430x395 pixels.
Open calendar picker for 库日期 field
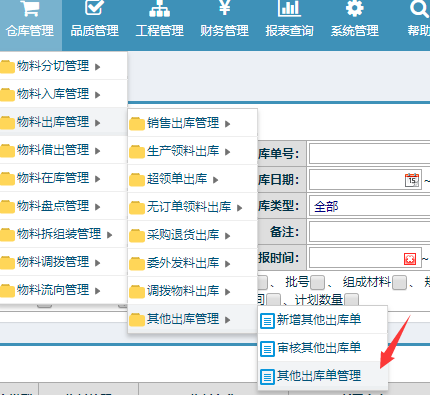(x=412, y=180)
